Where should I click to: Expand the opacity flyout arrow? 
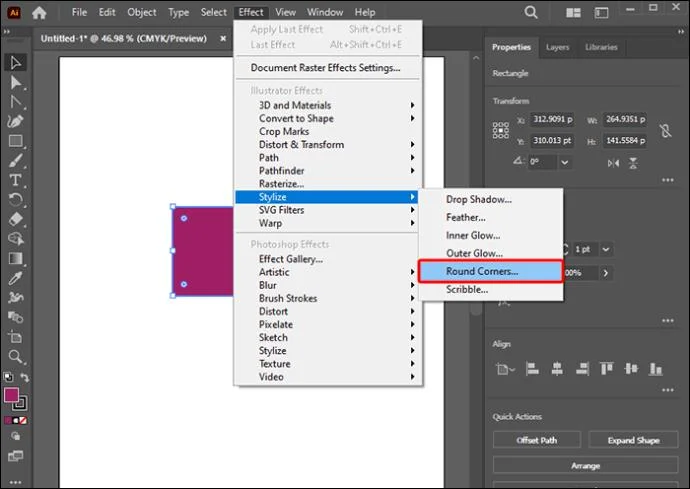click(606, 273)
